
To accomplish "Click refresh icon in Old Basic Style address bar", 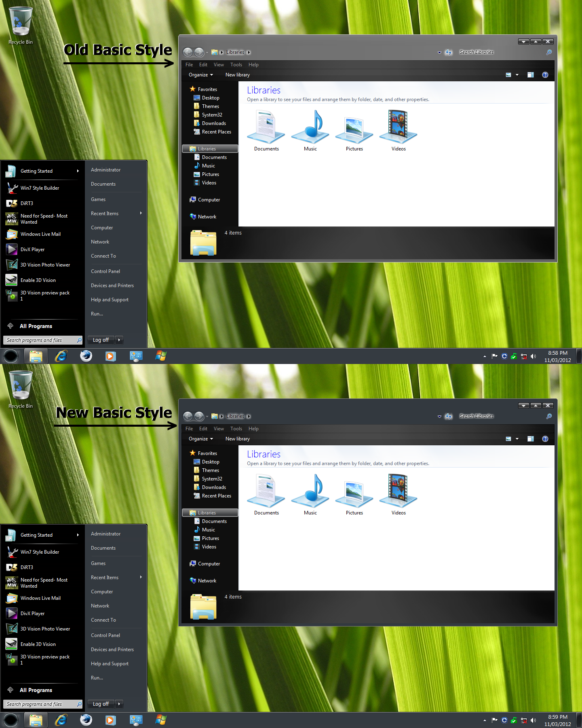I will [x=449, y=52].
